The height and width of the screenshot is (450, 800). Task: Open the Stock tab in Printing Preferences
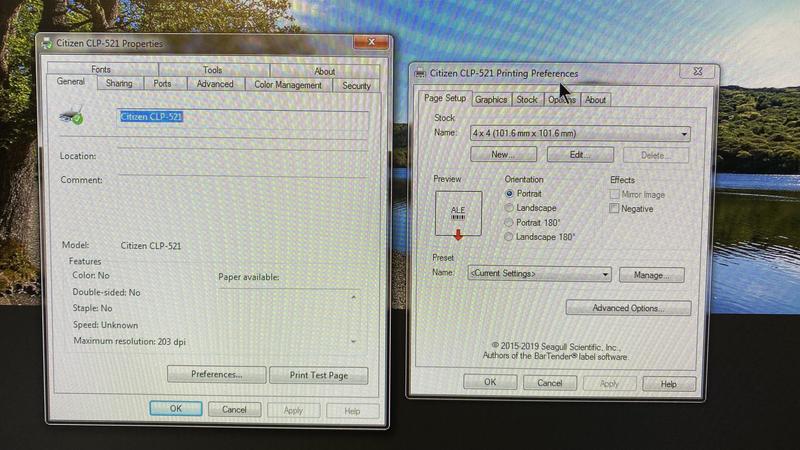527,99
